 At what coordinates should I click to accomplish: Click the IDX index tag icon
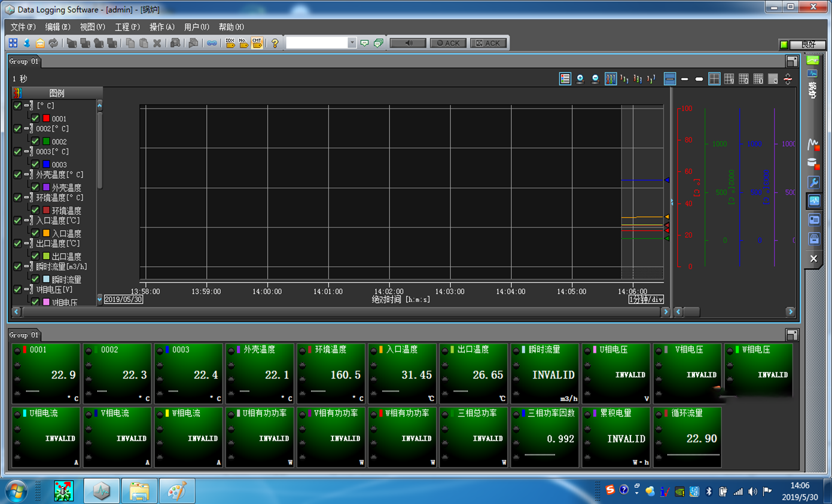click(x=230, y=43)
